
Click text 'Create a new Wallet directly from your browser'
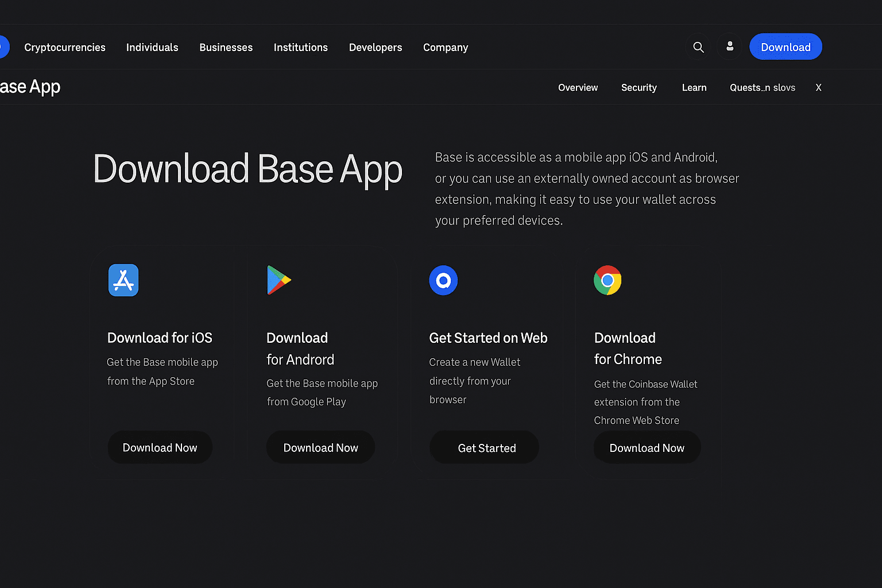[x=475, y=381]
